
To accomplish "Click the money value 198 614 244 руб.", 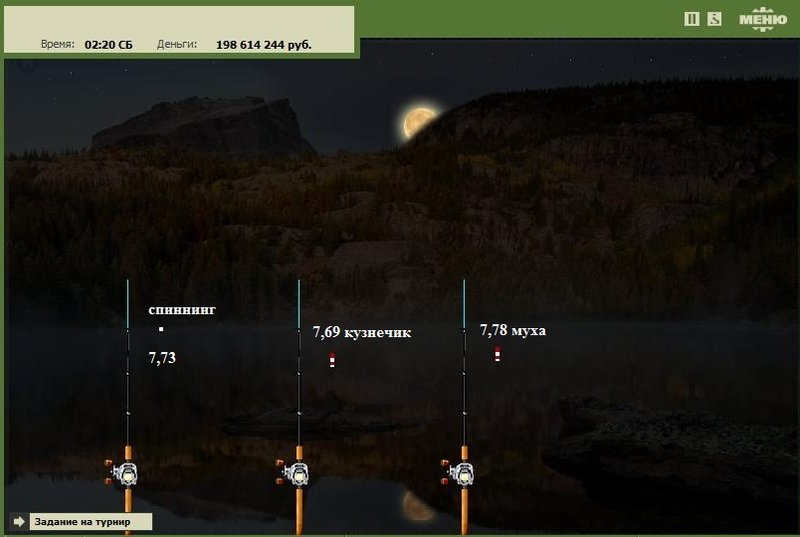I will [264, 45].
